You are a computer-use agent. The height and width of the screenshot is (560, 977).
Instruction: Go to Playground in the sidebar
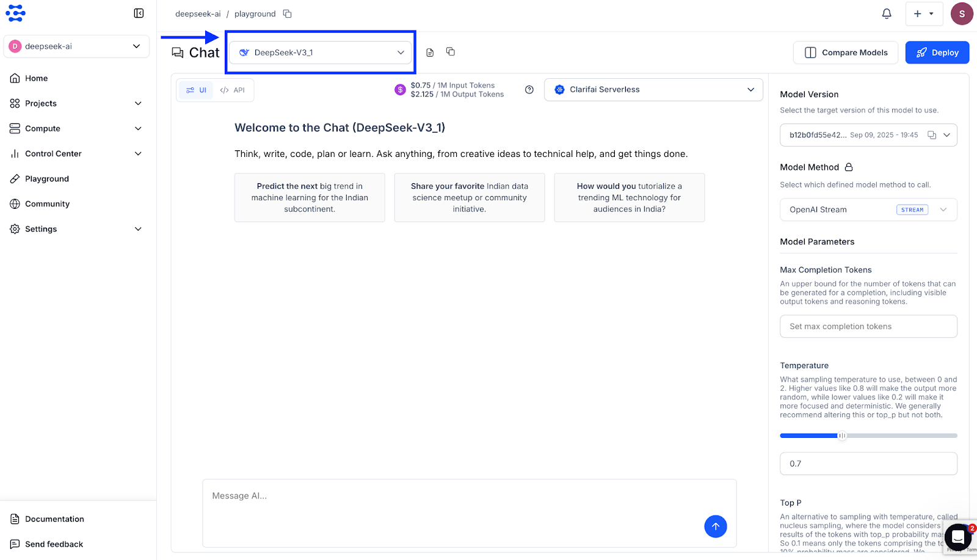click(47, 179)
